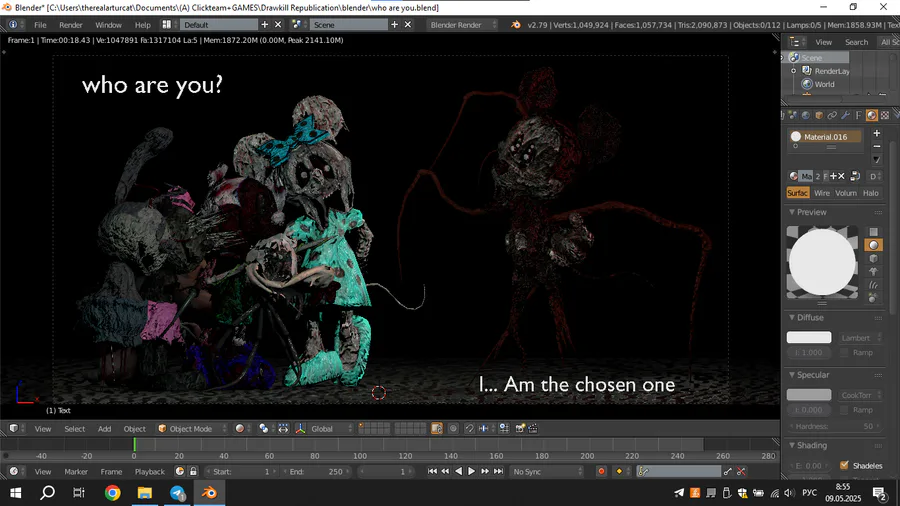Open the Playback menu in timeline
Image resolution: width=900 pixels, height=506 pixels.
click(149, 472)
